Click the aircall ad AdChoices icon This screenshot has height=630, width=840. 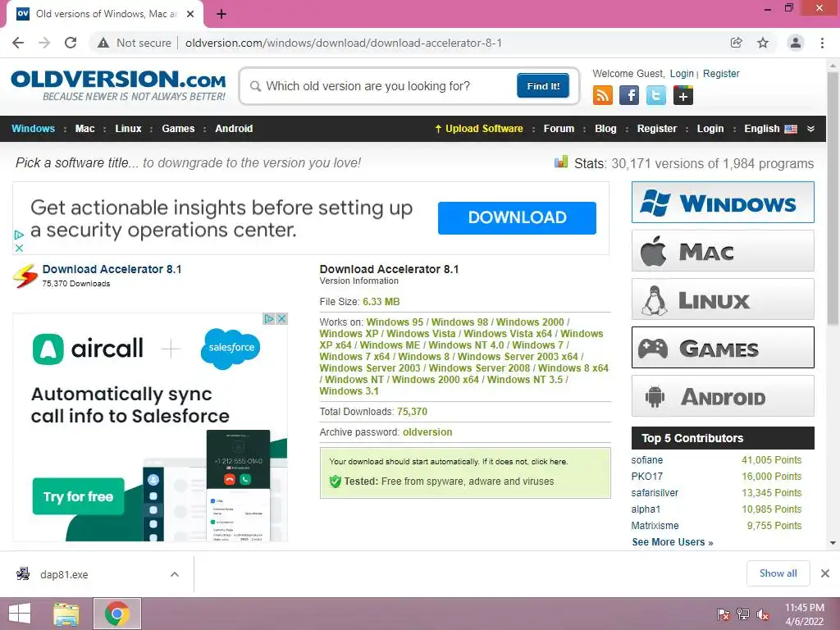[x=269, y=319]
